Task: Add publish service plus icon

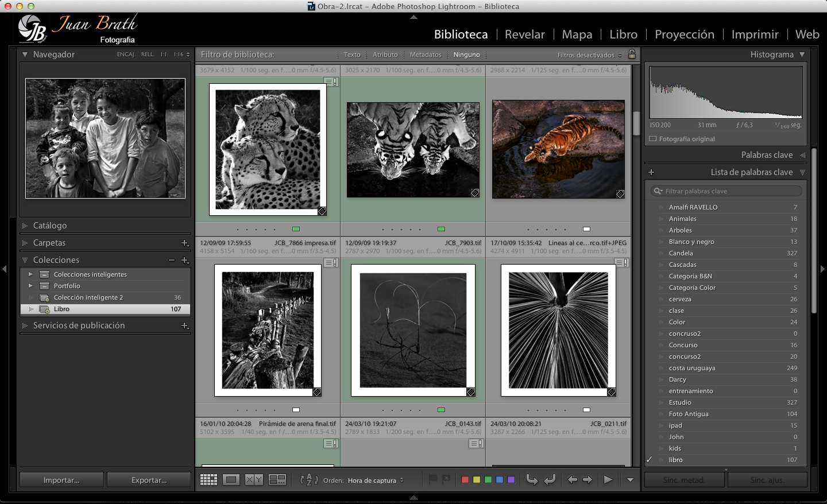Action: 185,325
